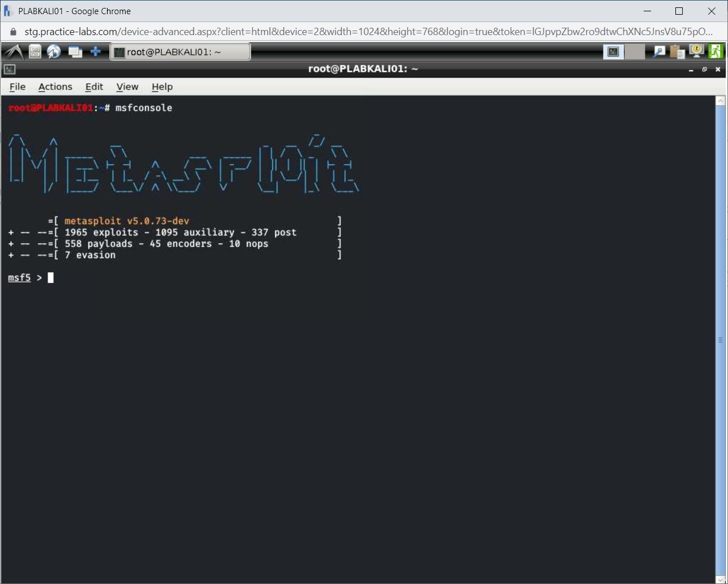Launch the web browser globe icon
This screenshot has height=584, width=728.
[x=54, y=52]
